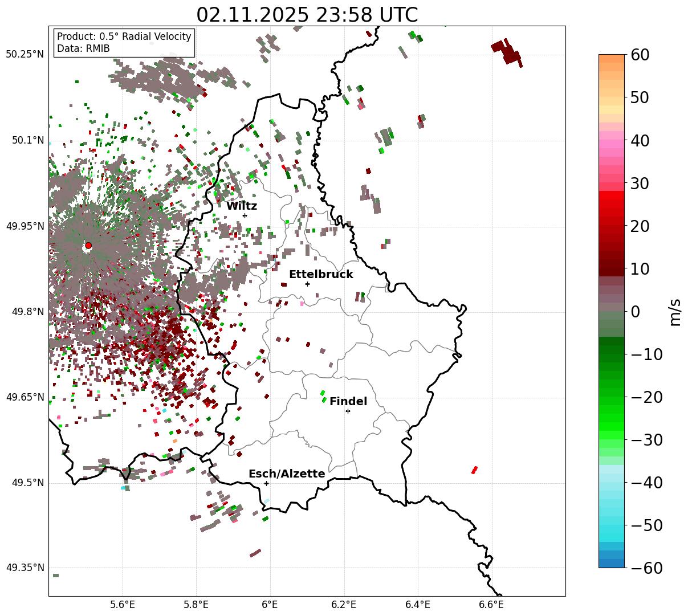
Task: Click the 5.6°E longitude label
Action: [x=123, y=604]
